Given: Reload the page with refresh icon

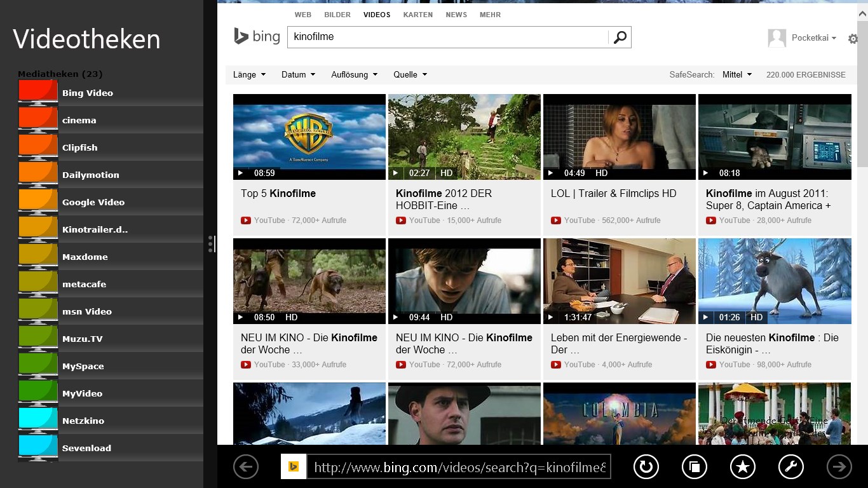Looking at the screenshot, I should [646, 467].
